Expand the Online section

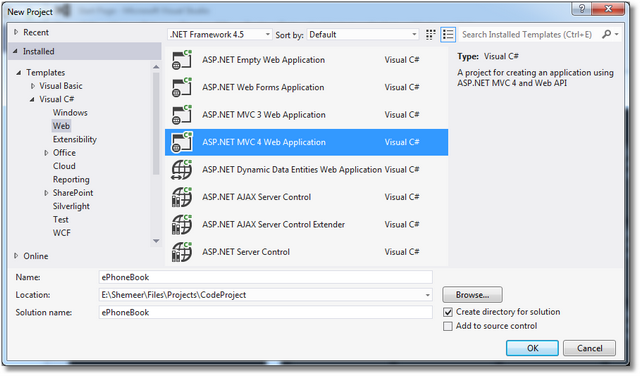pyautogui.click(x=16, y=256)
